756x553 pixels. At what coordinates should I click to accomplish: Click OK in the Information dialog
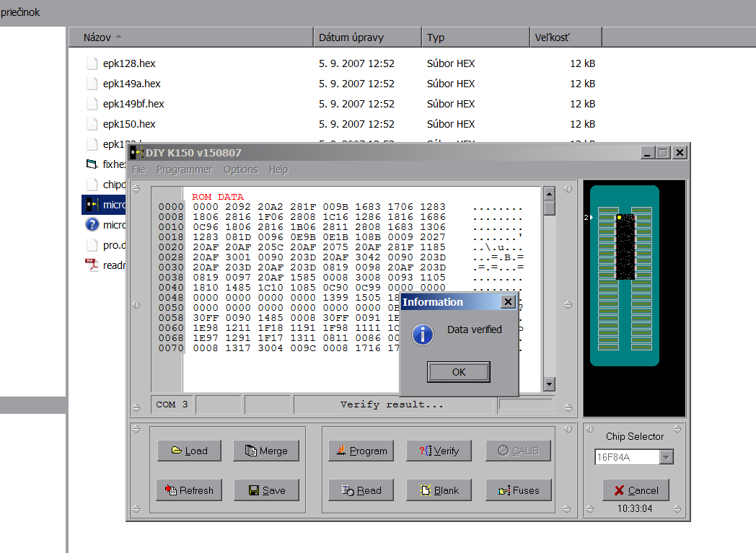458,372
